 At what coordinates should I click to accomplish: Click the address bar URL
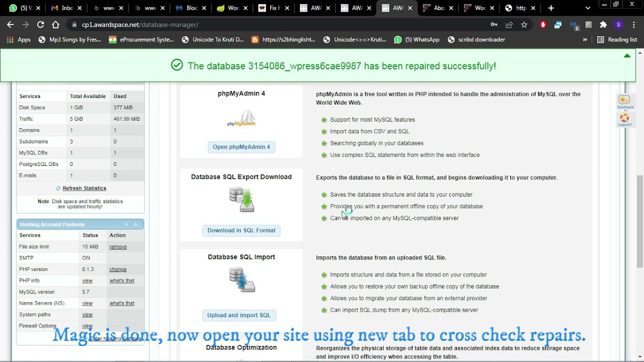(x=140, y=25)
